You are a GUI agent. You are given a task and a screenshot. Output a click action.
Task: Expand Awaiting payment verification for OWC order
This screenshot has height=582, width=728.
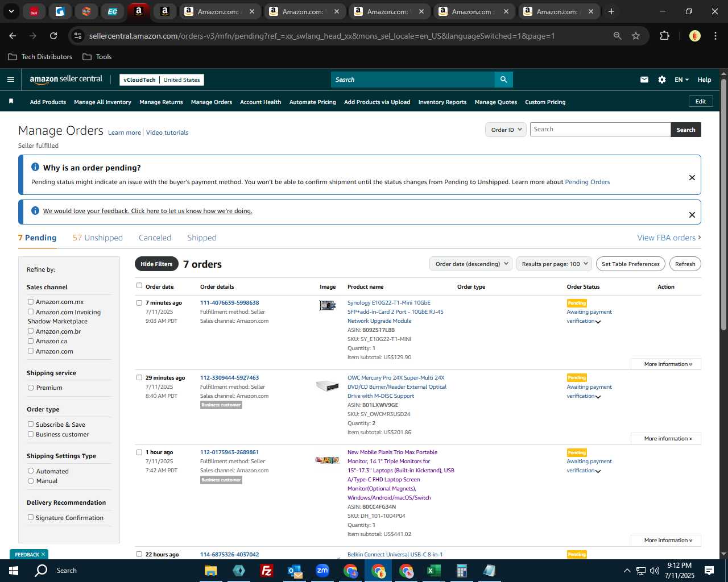(598, 397)
